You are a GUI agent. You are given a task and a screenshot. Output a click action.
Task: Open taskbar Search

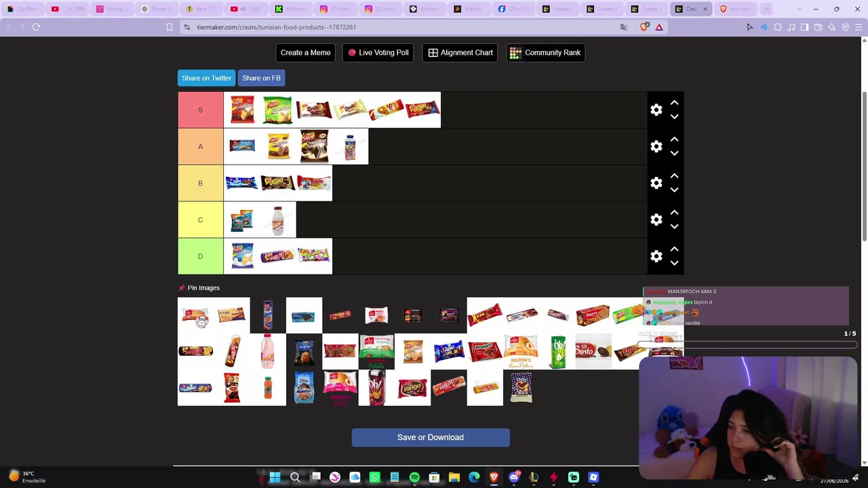tap(295, 477)
